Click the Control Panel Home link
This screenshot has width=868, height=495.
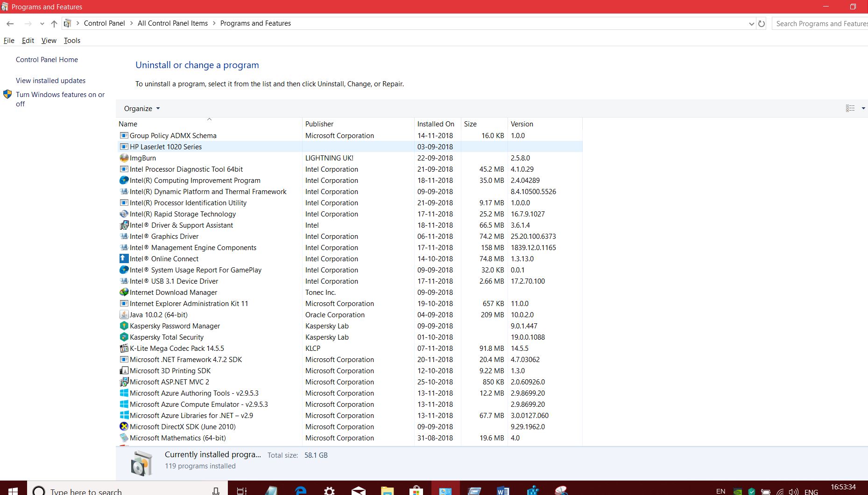coord(47,60)
